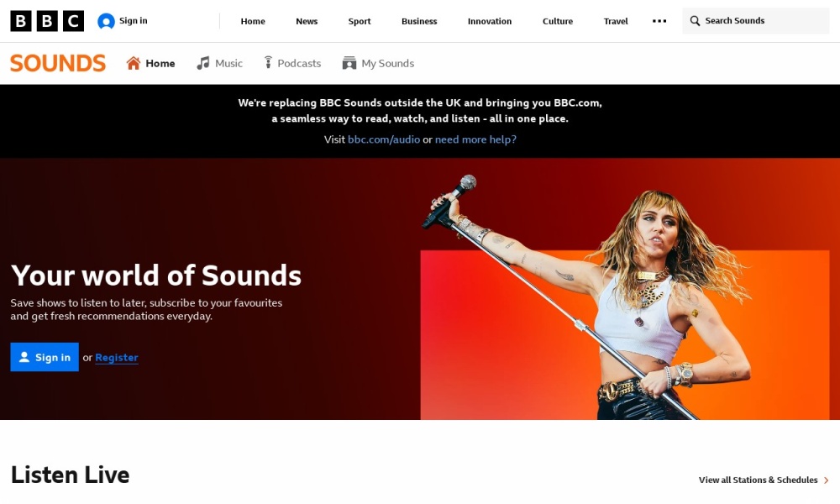The width and height of the screenshot is (840, 504).
Task: Click the blue Sign in button
Action: pos(45,357)
